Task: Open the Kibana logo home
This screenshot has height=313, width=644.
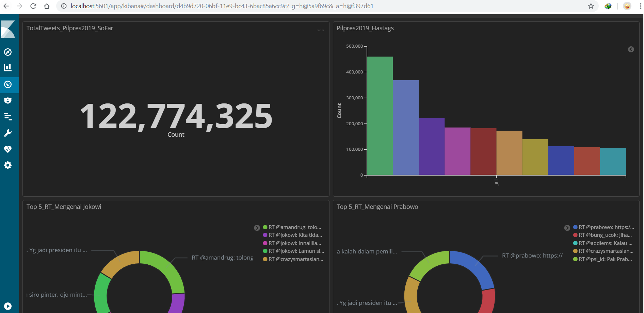Action: (x=8, y=29)
